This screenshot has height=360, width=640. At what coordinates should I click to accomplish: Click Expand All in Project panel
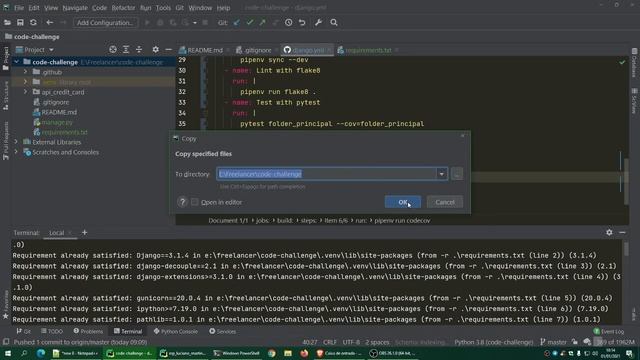click(x=126, y=49)
